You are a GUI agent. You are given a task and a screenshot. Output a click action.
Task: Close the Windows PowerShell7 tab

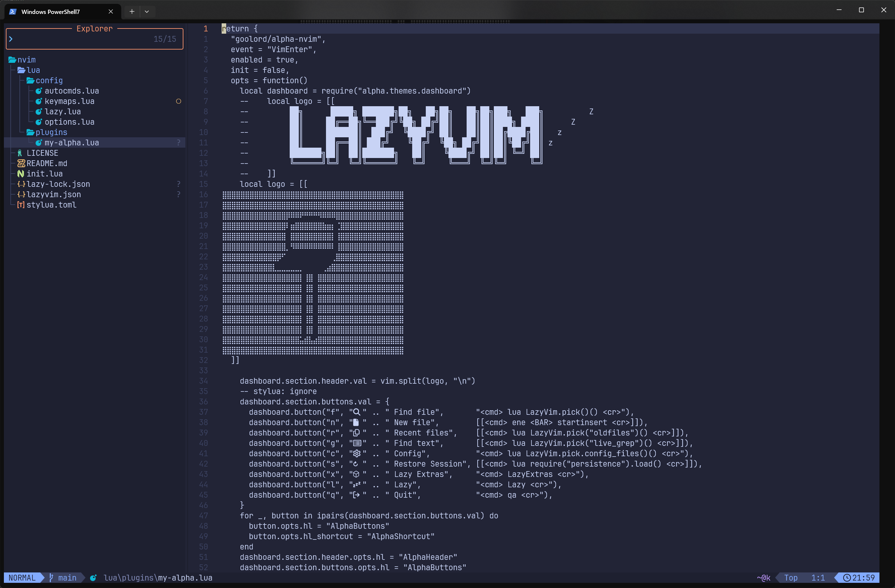(110, 12)
